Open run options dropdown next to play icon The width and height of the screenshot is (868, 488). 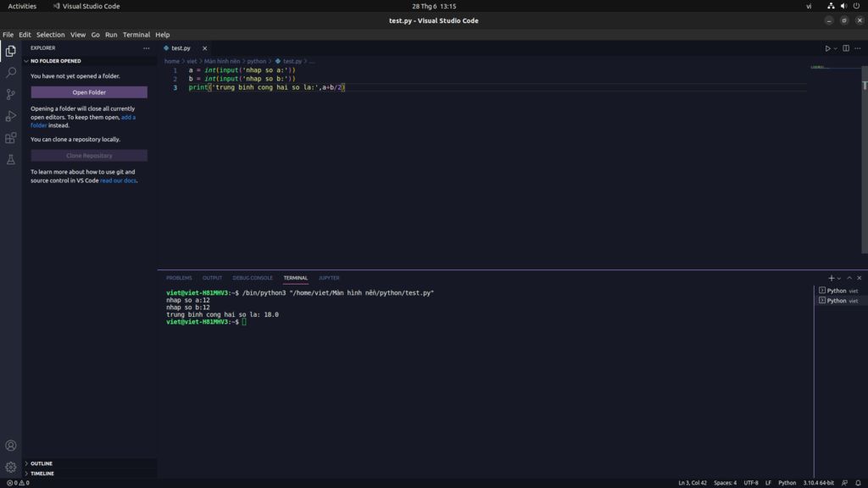pyautogui.click(x=835, y=48)
